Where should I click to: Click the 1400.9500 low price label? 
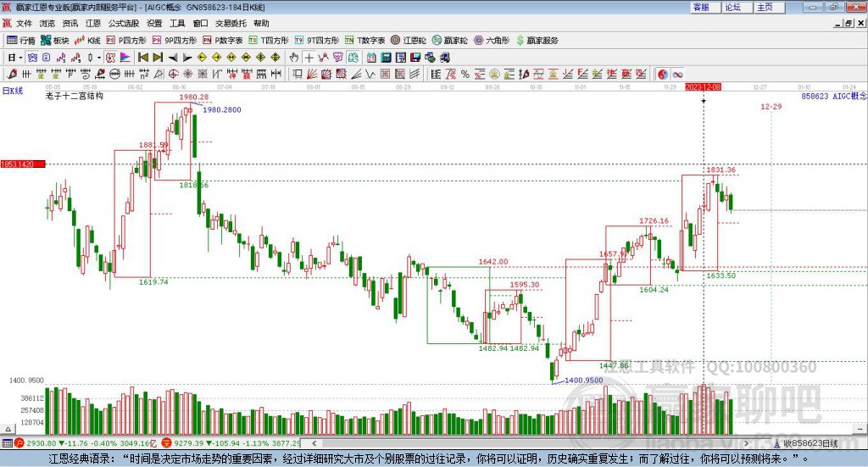click(583, 381)
